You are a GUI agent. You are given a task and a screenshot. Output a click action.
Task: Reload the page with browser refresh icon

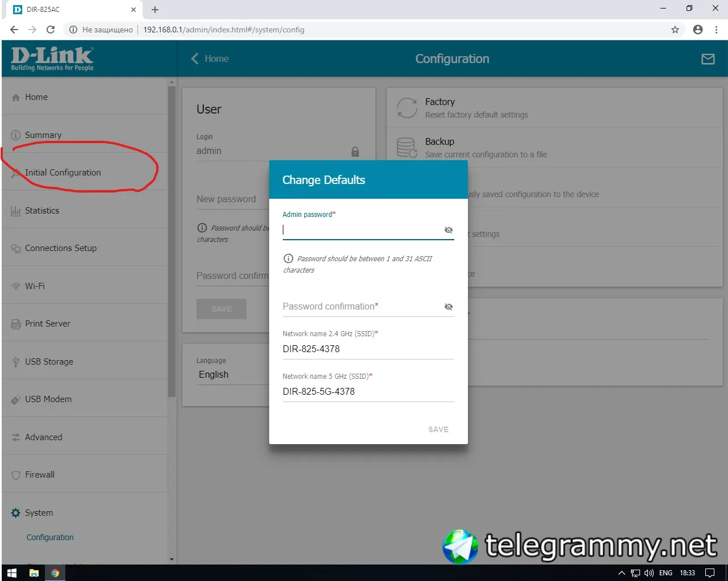[x=51, y=30]
